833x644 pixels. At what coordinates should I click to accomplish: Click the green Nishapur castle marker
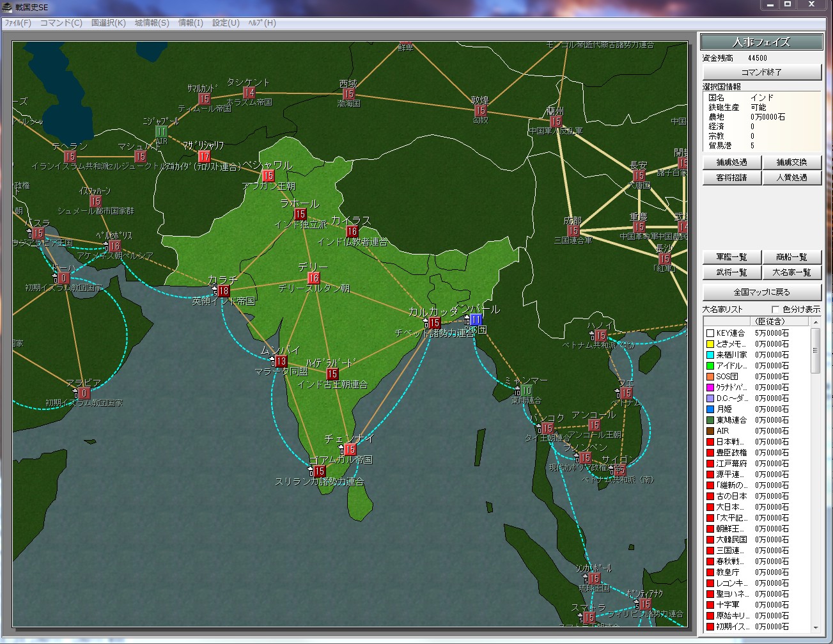161,132
